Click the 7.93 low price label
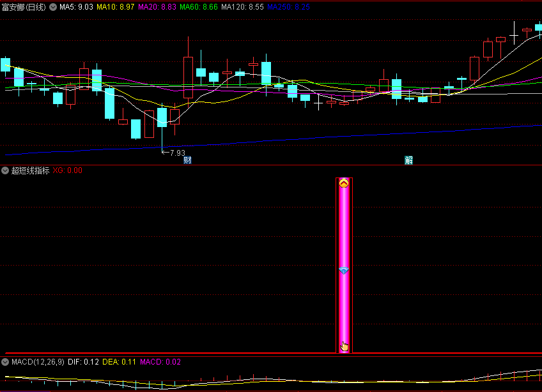Screen dimensions: 542x392 coord(178,153)
